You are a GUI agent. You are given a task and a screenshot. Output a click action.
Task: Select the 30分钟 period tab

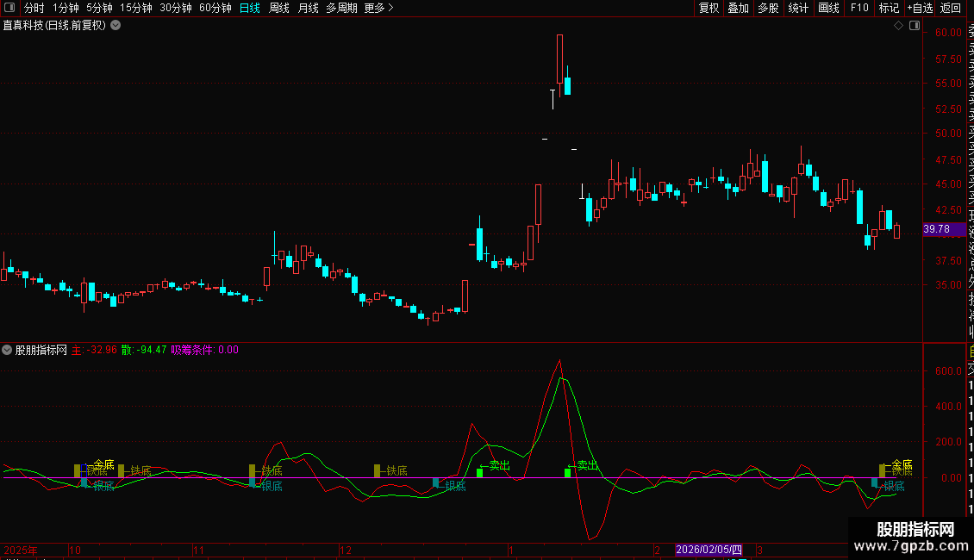[x=176, y=8]
